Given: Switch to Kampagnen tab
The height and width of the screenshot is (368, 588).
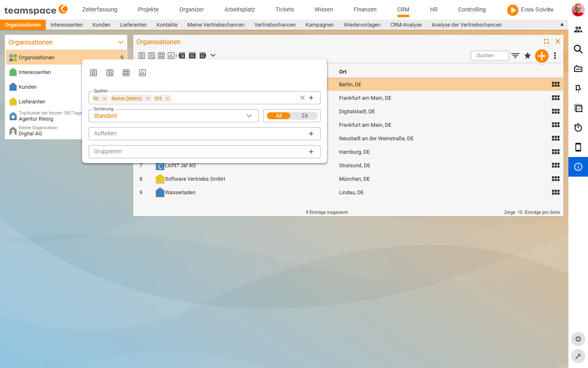Looking at the screenshot, I should click(x=320, y=25).
